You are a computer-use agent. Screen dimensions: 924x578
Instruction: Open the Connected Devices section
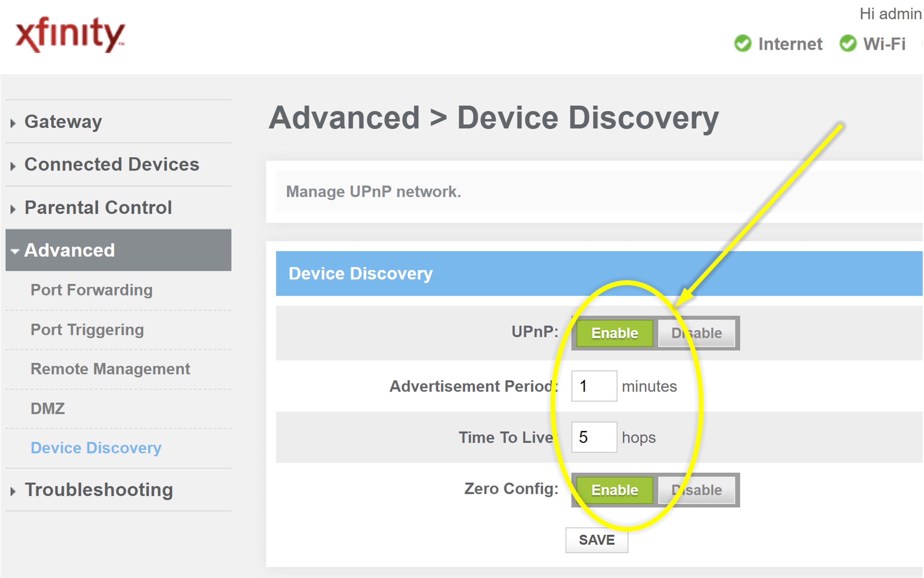112,164
